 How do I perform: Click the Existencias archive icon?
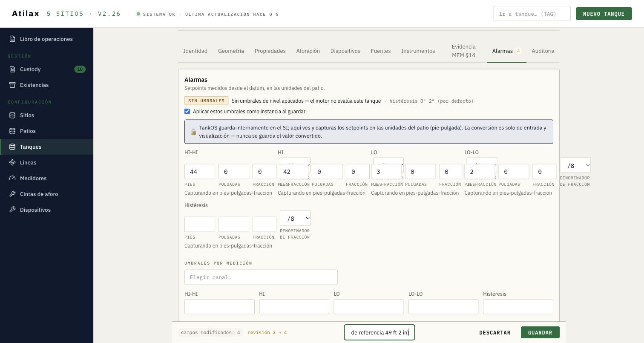pos(12,85)
